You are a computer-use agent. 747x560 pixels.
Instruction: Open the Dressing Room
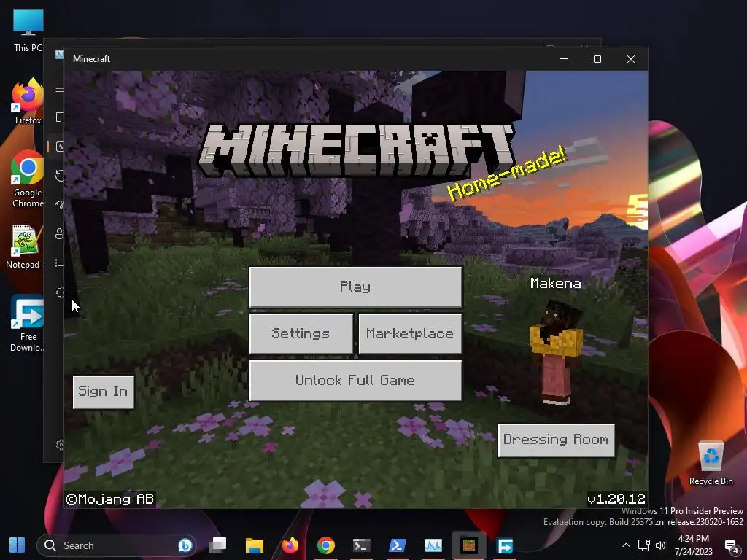tap(556, 440)
